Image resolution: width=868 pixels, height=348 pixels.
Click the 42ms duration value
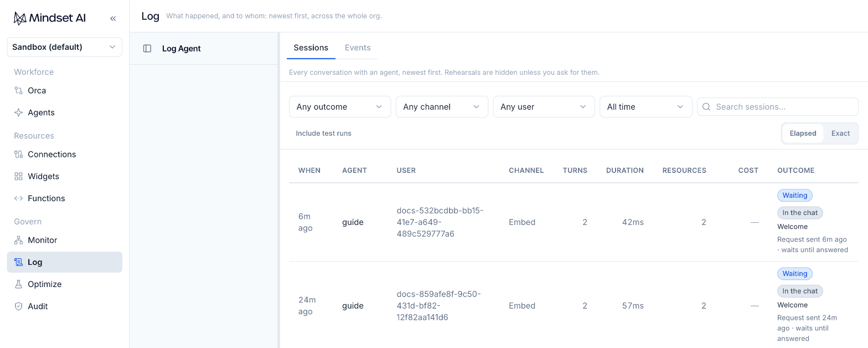click(633, 222)
